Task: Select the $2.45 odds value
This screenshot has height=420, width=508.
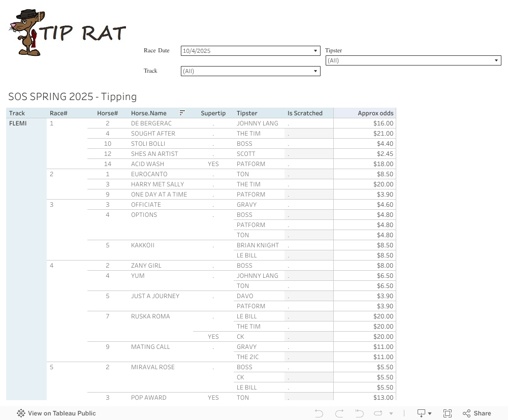Action: pyautogui.click(x=385, y=154)
